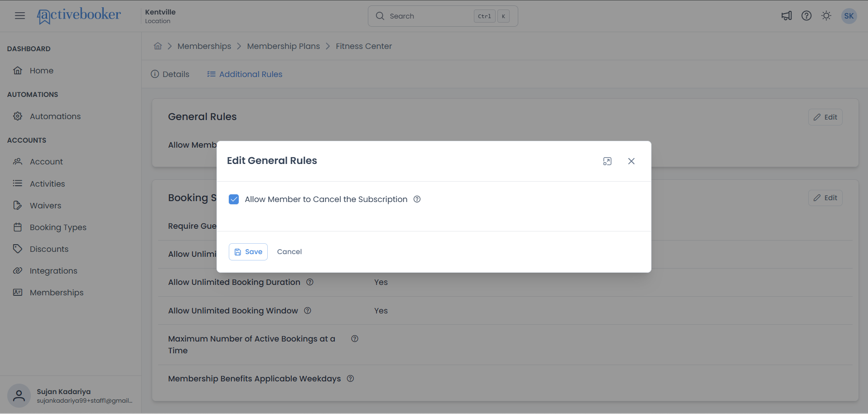Image resolution: width=868 pixels, height=414 pixels.
Task: Toggle light/dark theme sun icon
Action: click(x=826, y=16)
